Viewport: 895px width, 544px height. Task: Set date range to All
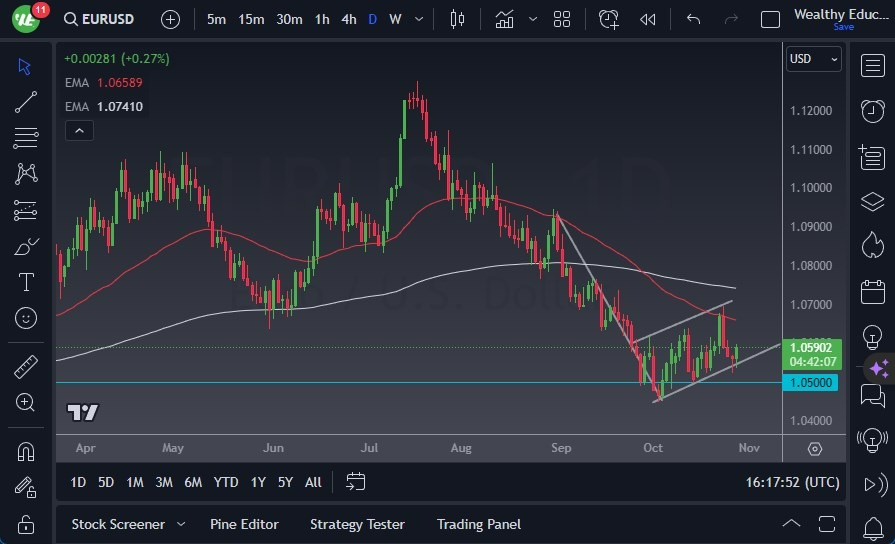pos(313,482)
